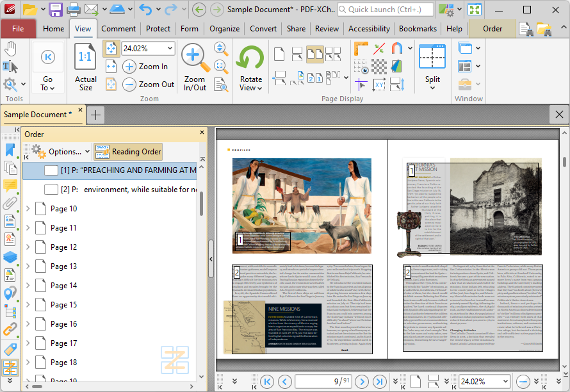Toggle the snapping magnet icon

[x=397, y=49]
